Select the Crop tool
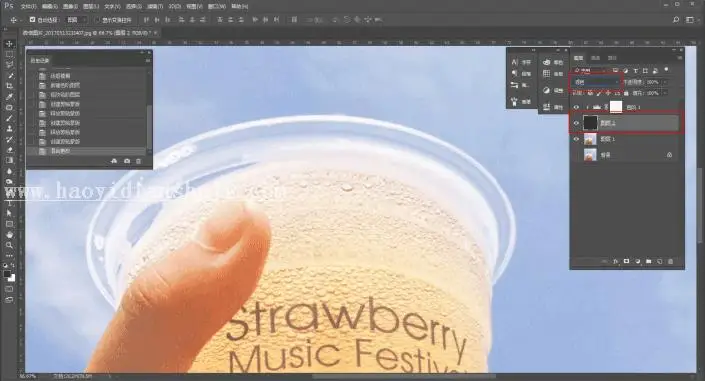 [9, 86]
